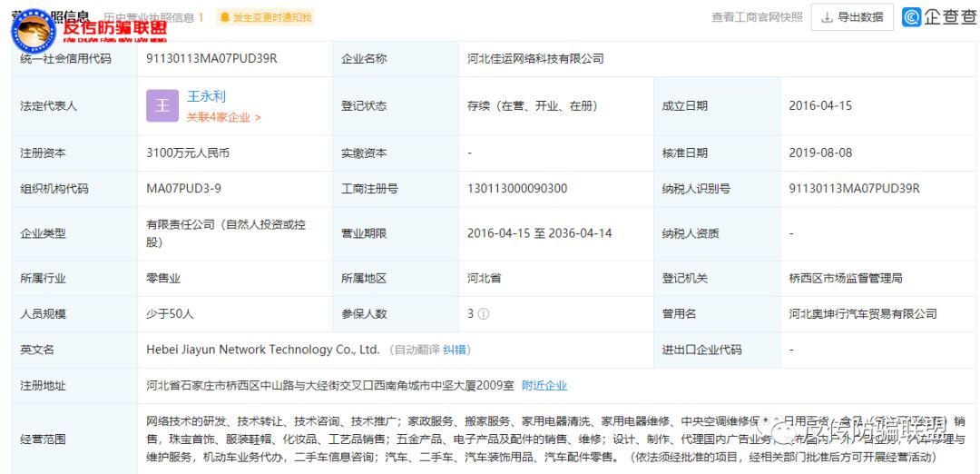The height and width of the screenshot is (474, 980).
Task: Click 纠错 next to English name
Action: tap(456, 350)
